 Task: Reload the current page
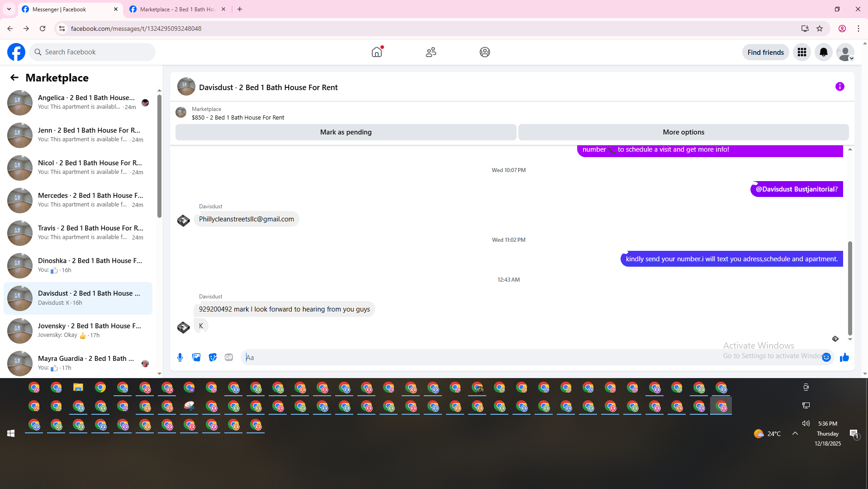tap(43, 29)
